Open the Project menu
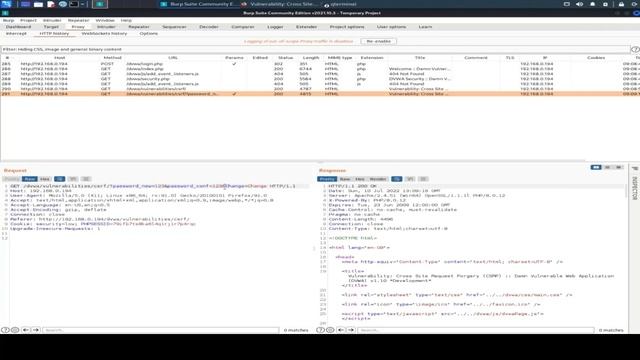Image resolution: width=640 pixels, height=360 pixels. pos(28,20)
